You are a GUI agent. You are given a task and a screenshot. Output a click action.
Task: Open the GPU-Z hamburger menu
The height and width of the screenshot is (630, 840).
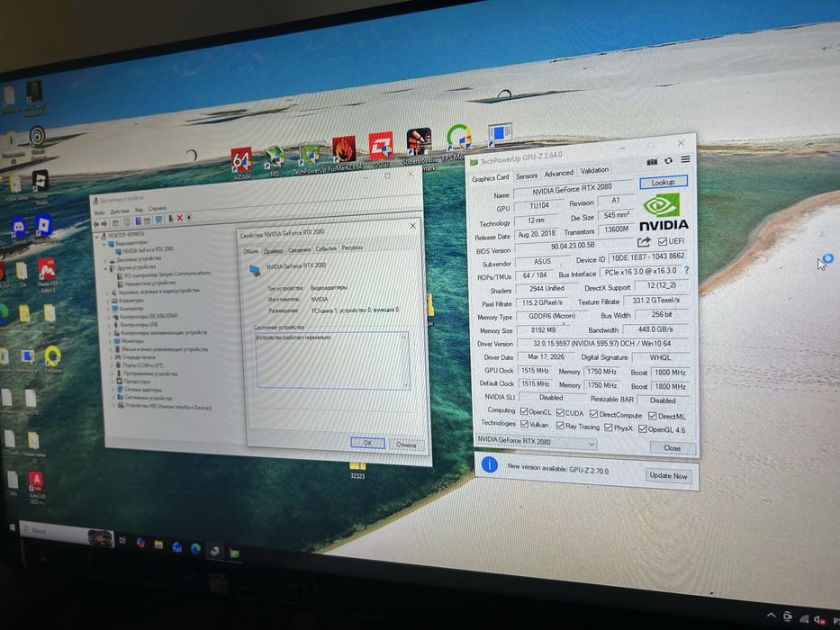(x=685, y=159)
